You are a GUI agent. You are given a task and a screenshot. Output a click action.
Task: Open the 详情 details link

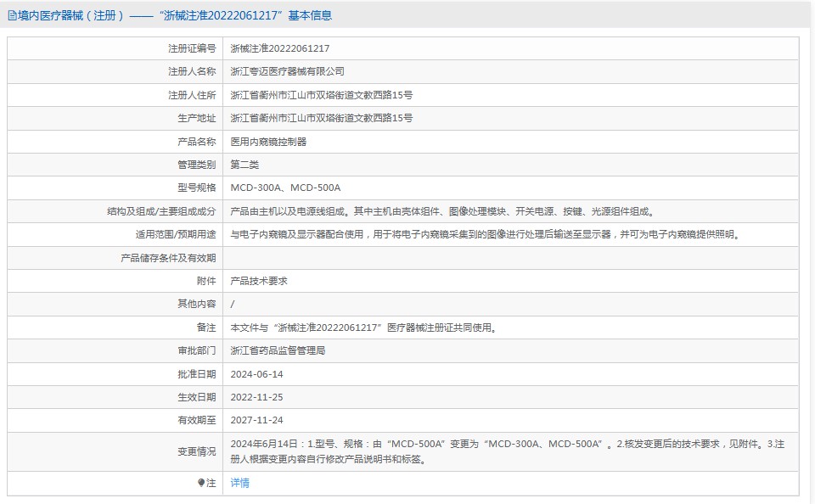click(239, 483)
